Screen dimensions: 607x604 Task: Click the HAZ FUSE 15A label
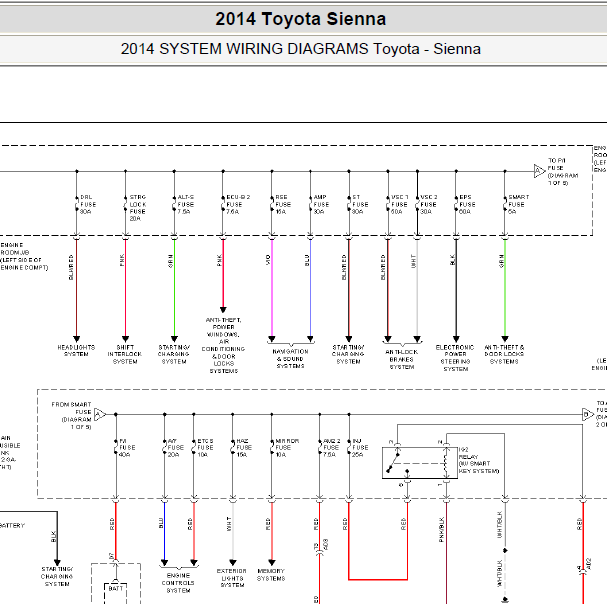(x=244, y=448)
